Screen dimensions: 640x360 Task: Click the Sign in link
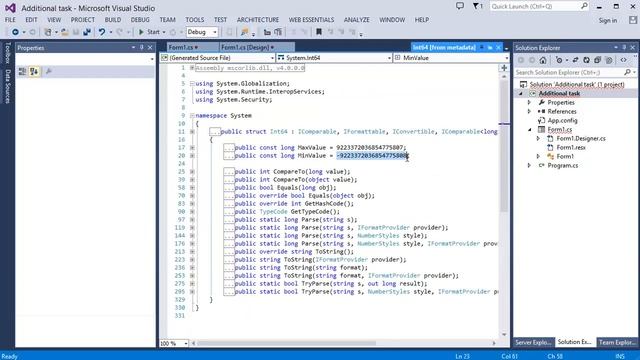pyautogui.click(x=608, y=20)
